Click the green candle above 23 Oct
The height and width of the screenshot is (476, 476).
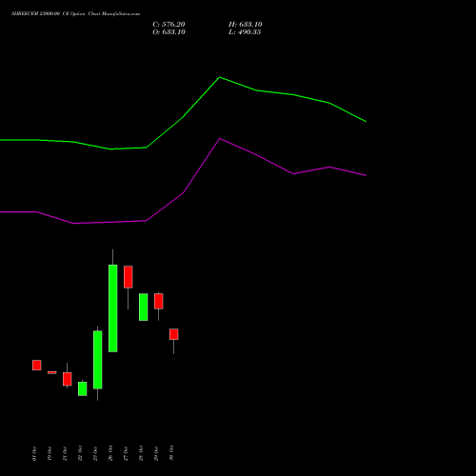click(98, 360)
